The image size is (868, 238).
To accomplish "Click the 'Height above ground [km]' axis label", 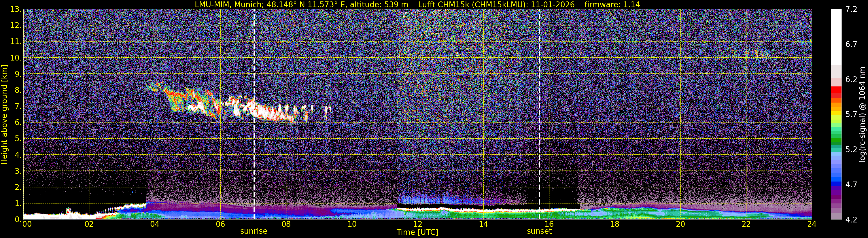I will point(4,114).
